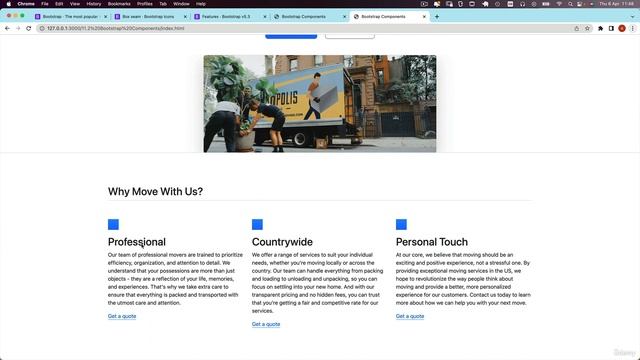Go back to the previous page
Screen dimensions: 640x360
point(7,28)
